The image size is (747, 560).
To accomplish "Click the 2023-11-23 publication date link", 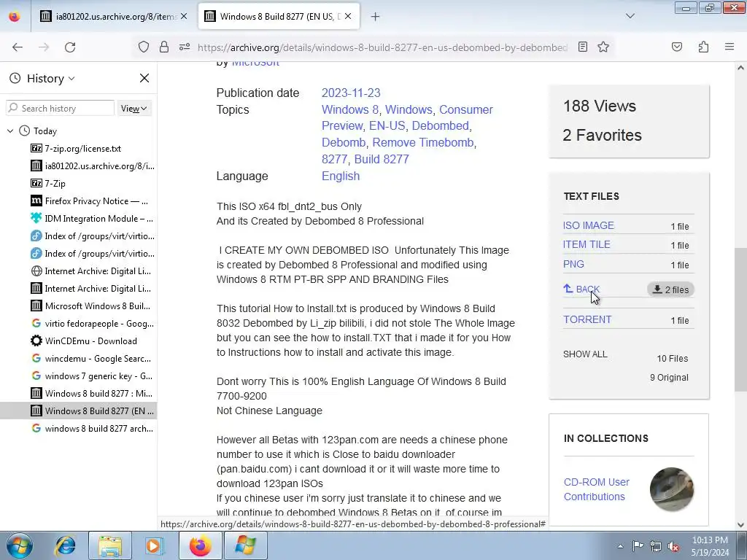I will click(351, 93).
